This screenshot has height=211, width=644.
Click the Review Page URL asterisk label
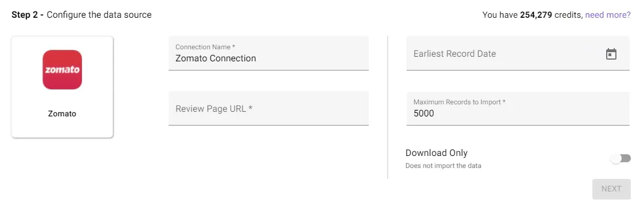(x=214, y=109)
